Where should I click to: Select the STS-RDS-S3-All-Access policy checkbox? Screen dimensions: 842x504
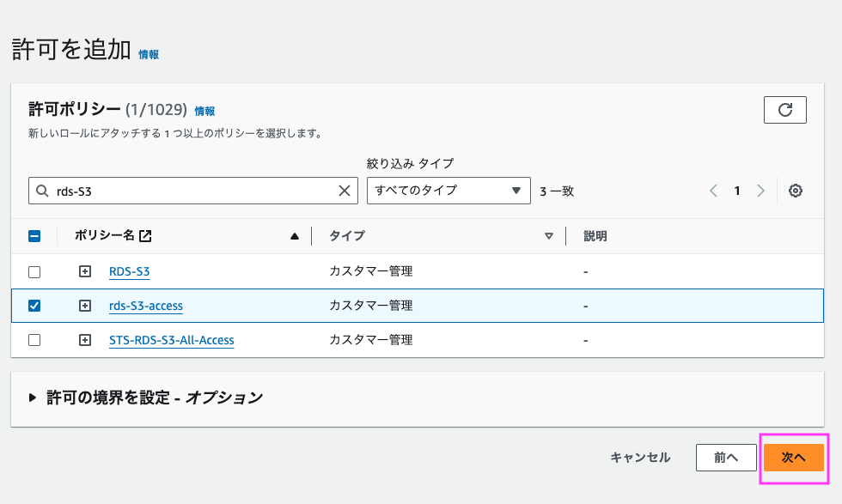(34, 340)
